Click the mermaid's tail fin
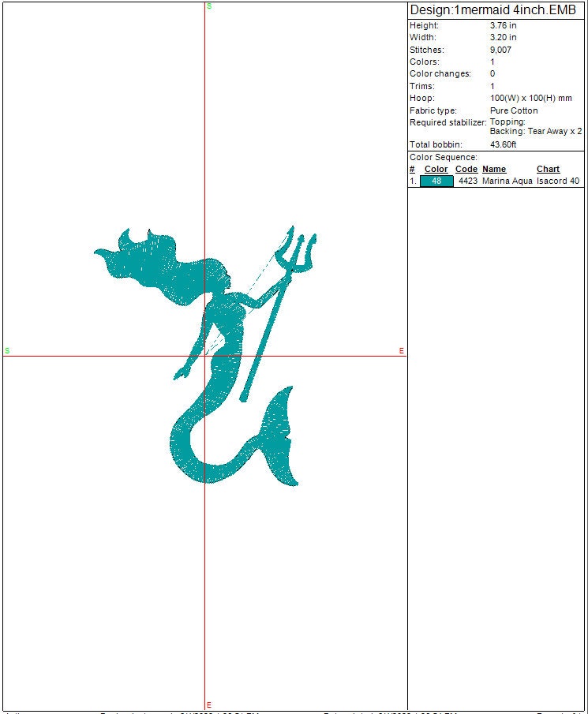Screen dimensions: 588x714 (280, 434)
